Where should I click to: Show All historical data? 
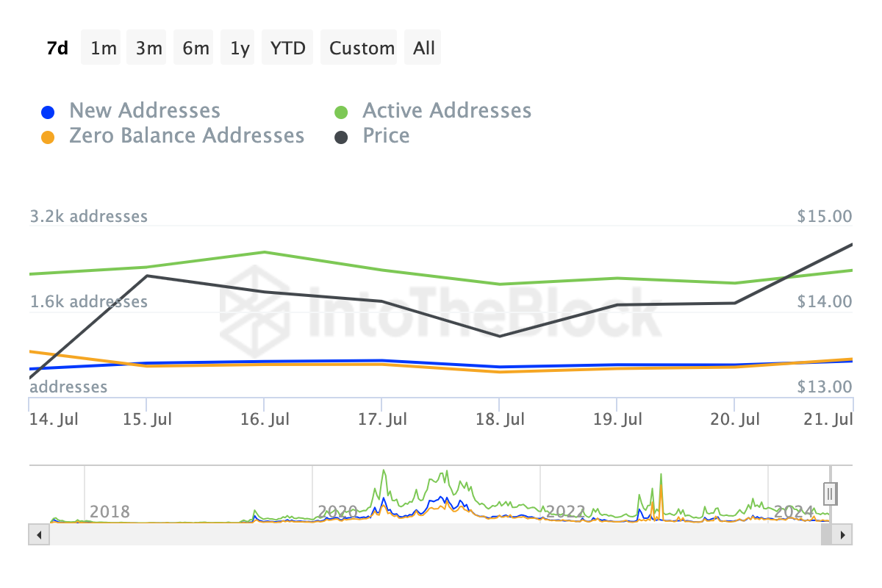pos(424,48)
